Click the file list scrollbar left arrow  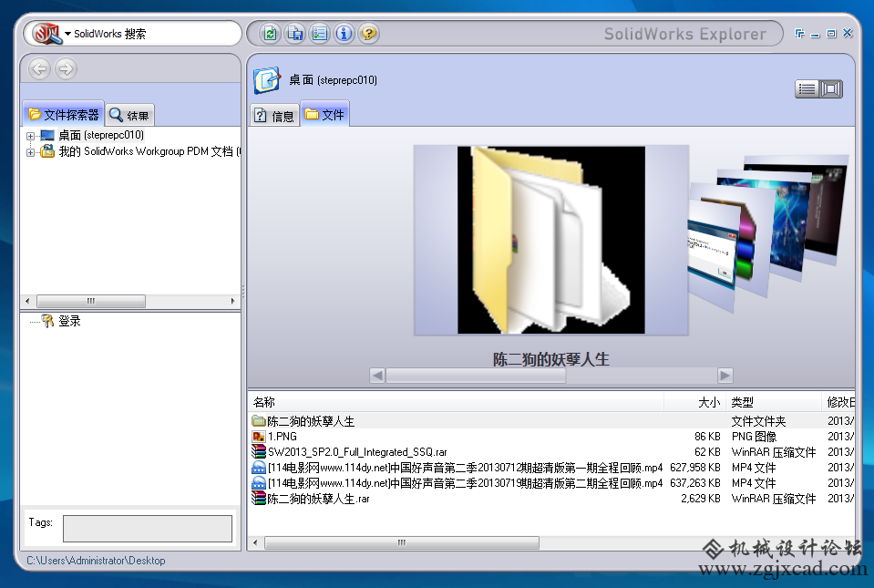click(255, 542)
